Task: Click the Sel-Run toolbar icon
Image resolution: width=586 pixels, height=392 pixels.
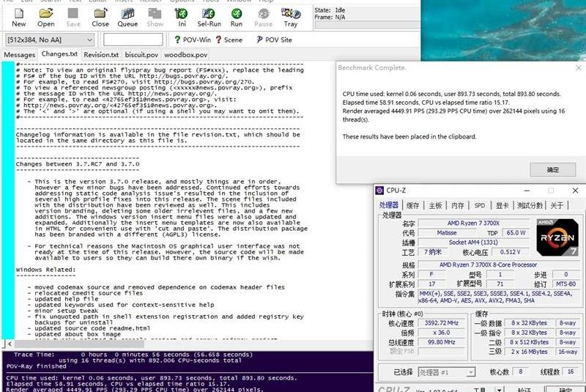Action: click(x=209, y=18)
